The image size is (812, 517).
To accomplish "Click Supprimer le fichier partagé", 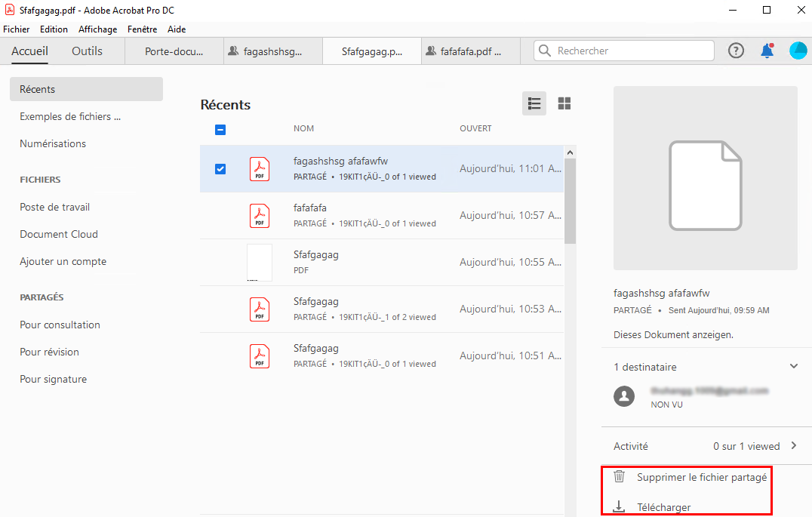I will pyautogui.click(x=702, y=477).
